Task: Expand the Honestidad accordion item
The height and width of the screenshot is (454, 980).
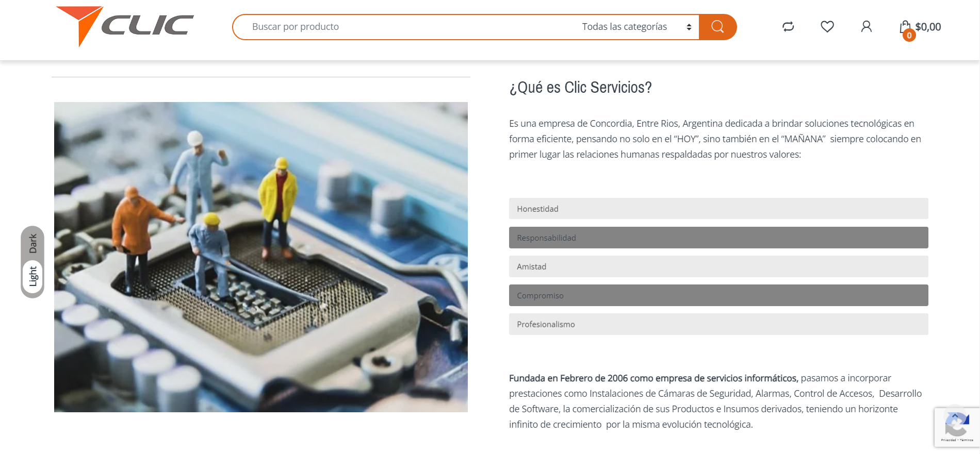Action: click(718, 209)
